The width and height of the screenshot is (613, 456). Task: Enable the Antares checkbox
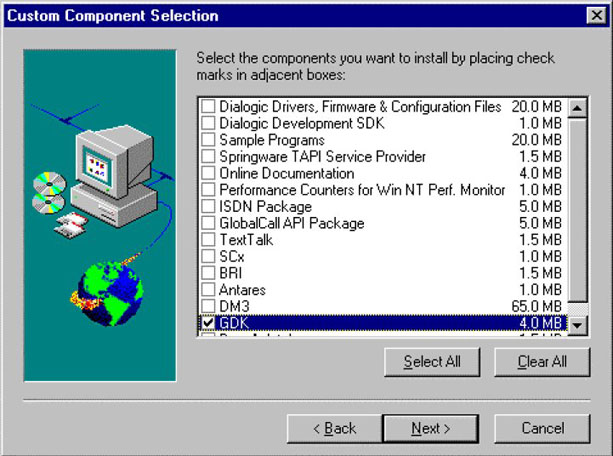[x=208, y=289]
